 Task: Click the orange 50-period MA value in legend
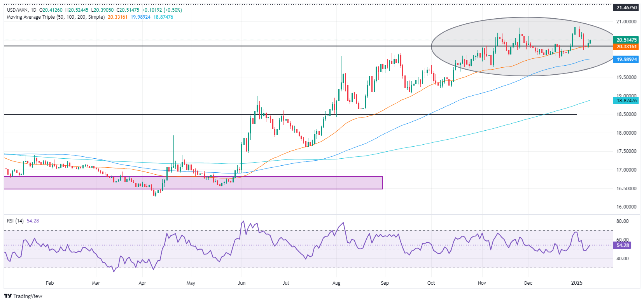tap(117, 17)
